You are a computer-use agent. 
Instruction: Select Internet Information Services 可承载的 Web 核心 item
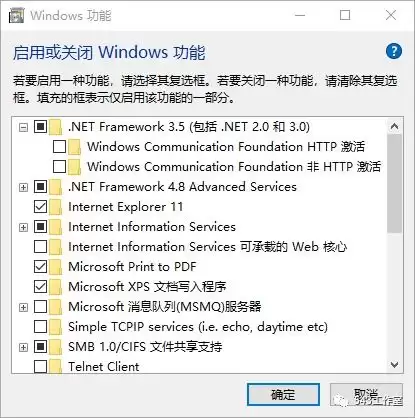tap(207, 247)
